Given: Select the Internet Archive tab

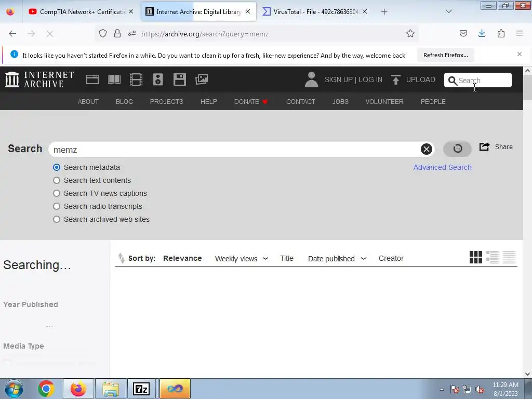Looking at the screenshot, I should point(198,11).
